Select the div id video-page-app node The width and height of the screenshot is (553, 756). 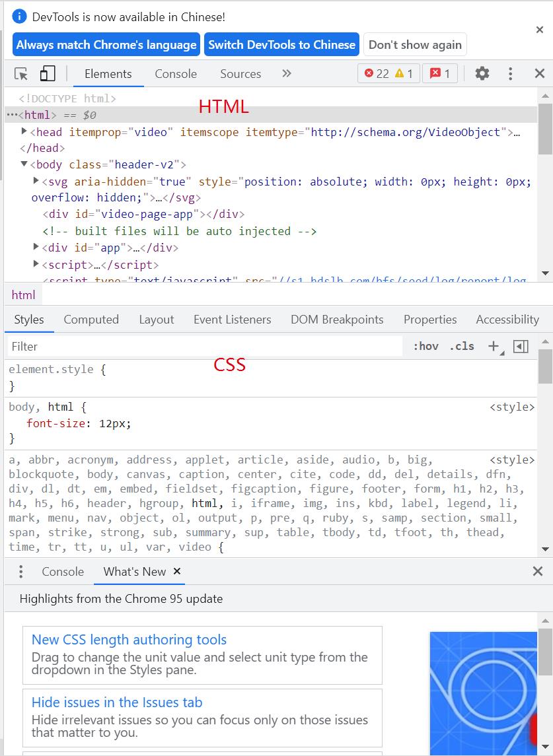(143, 214)
